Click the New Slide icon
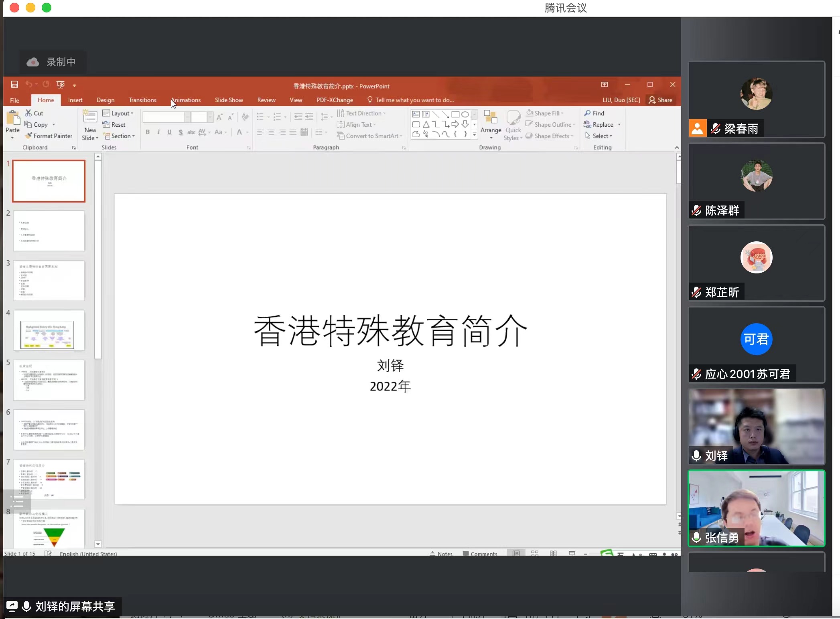 point(90,117)
